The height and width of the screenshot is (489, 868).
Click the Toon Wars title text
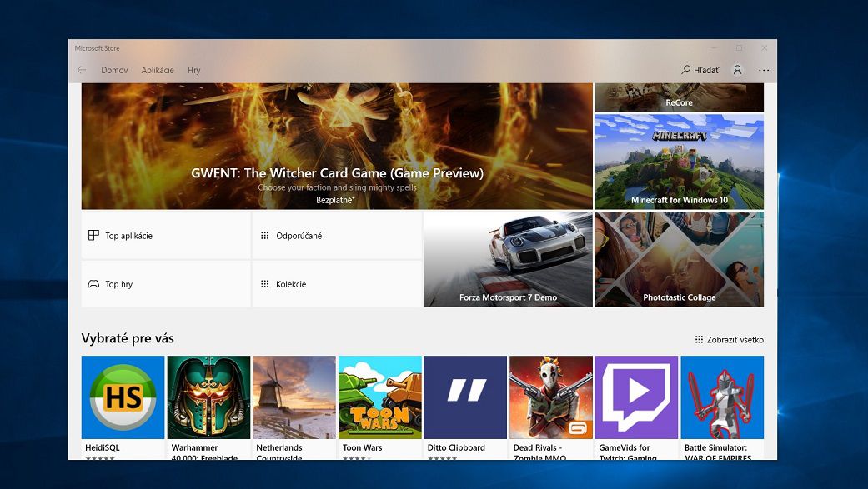pos(362,447)
